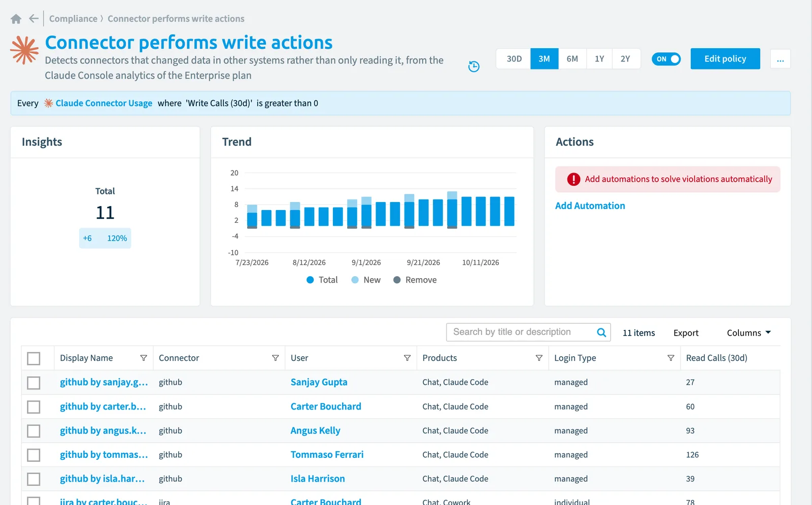
Task: Open user Tommaso Ferrari
Action: coord(327,455)
